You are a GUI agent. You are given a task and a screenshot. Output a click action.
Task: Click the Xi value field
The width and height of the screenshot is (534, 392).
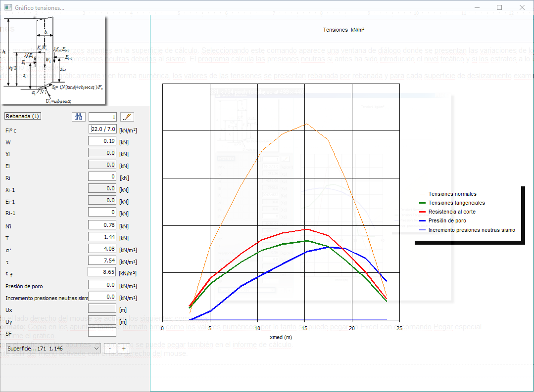pos(102,153)
